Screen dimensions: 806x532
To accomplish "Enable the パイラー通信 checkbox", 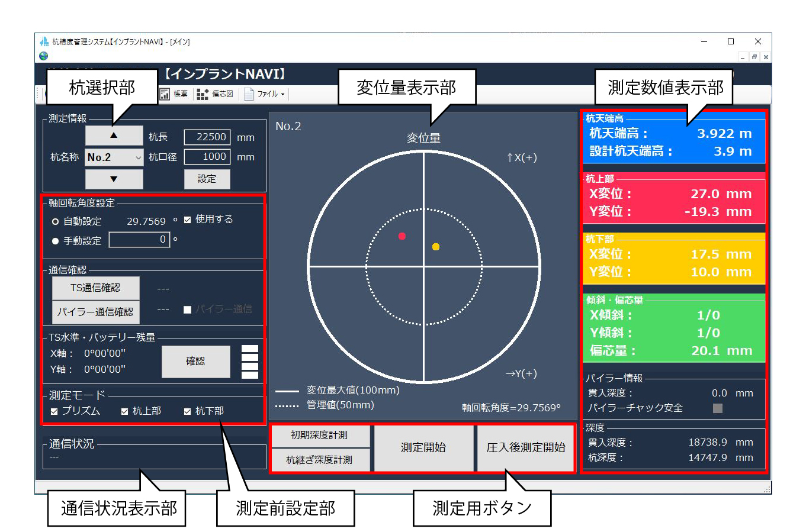I will (187, 309).
